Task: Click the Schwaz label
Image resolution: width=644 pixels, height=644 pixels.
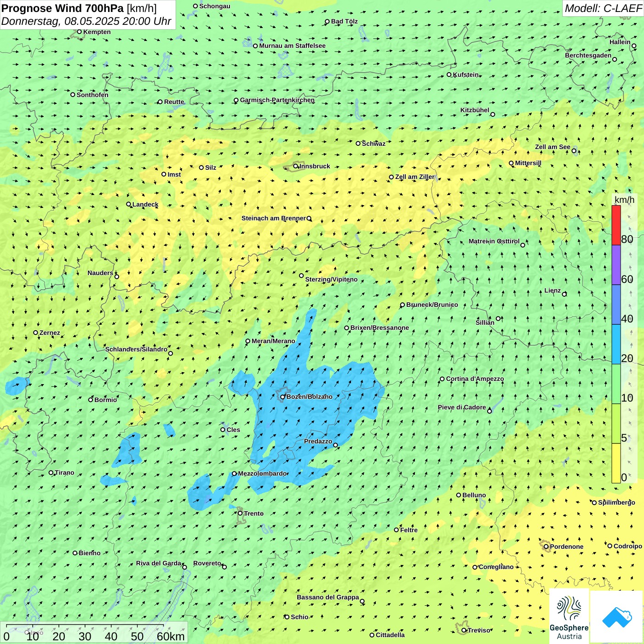Action: pyautogui.click(x=374, y=144)
